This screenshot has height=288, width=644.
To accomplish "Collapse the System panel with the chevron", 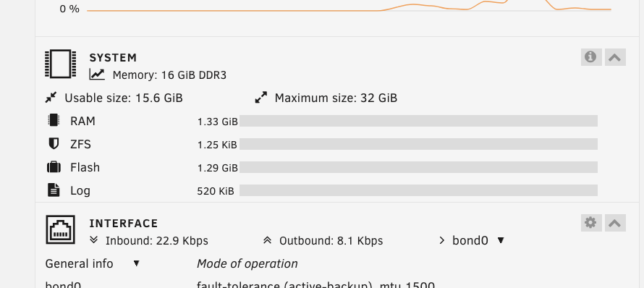I will tap(615, 57).
